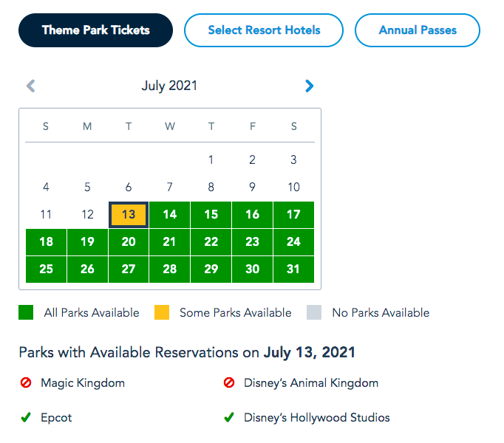Choose July 25 in the calendar

point(46,269)
